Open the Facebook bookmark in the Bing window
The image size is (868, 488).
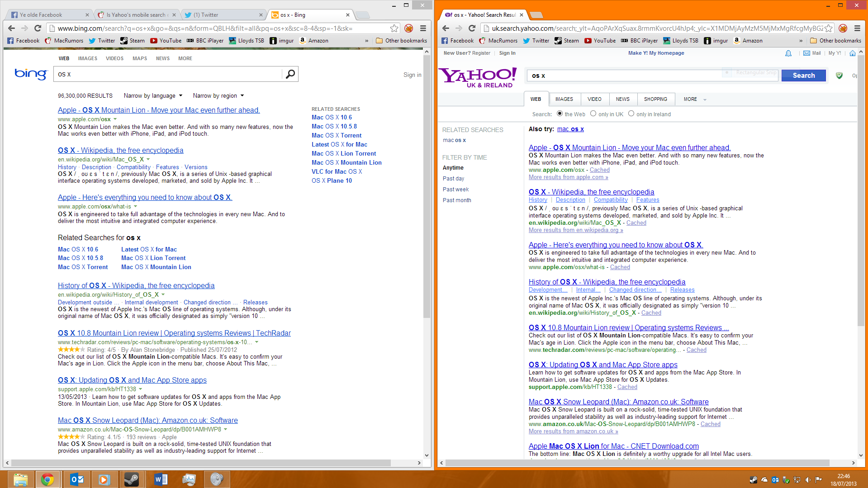[x=24, y=41]
